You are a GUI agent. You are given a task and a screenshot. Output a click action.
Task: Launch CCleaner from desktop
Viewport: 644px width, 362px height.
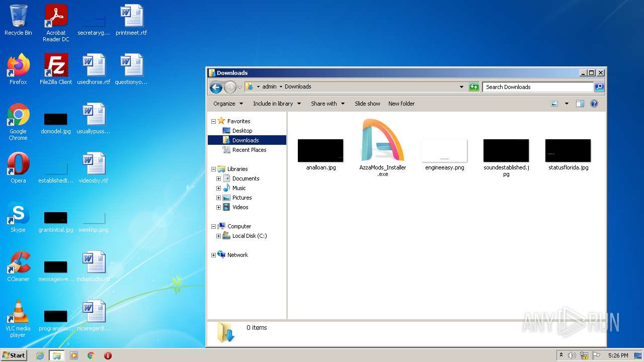[x=18, y=266]
